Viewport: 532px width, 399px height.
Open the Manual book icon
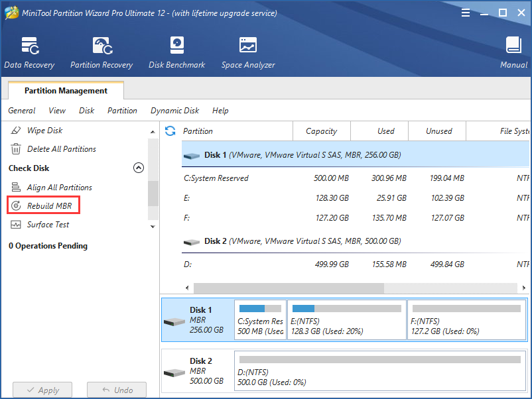(x=513, y=45)
